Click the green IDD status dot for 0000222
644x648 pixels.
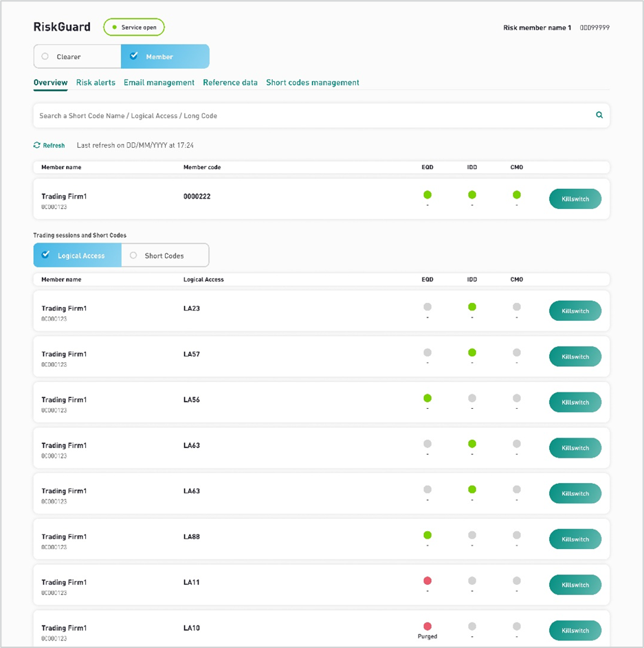click(472, 194)
